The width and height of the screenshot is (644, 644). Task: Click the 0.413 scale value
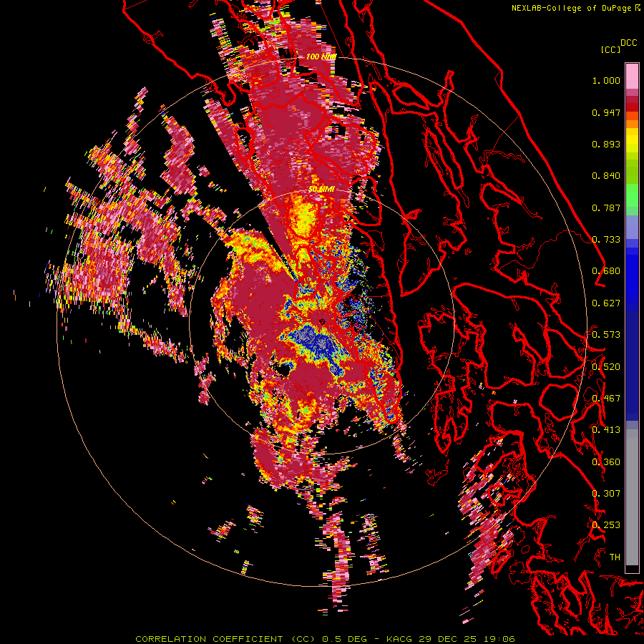pos(606,430)
